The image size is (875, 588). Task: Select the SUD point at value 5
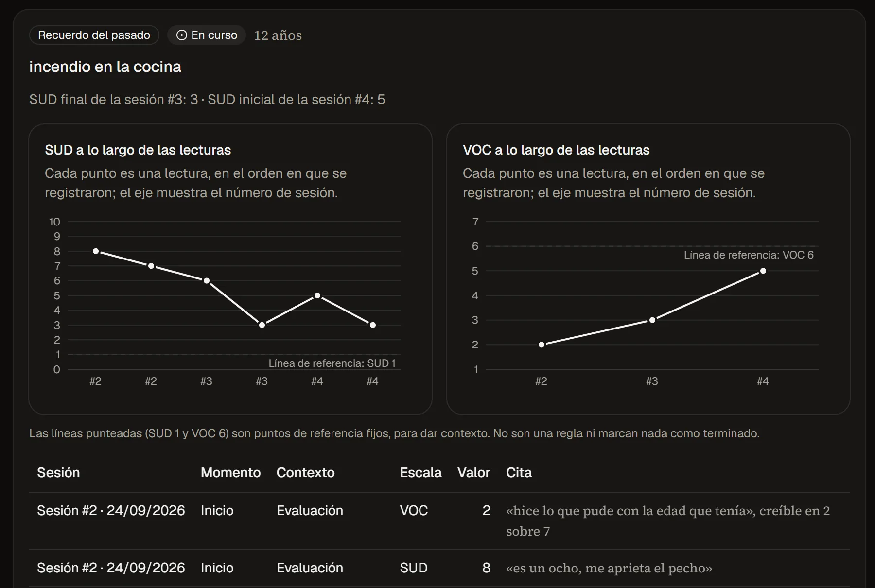tap(317, 295)
